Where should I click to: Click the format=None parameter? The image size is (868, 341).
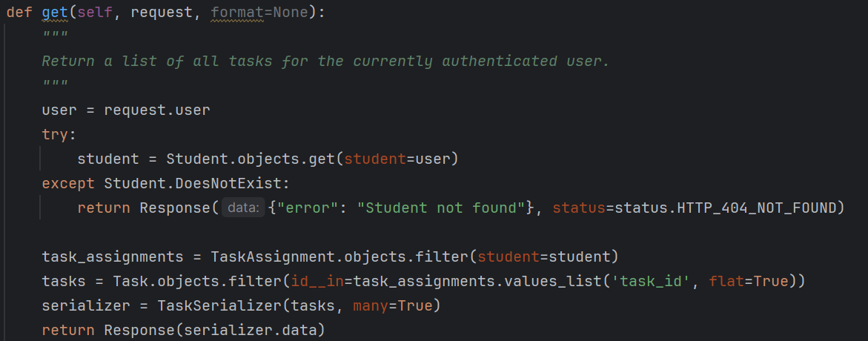point(259,12)
